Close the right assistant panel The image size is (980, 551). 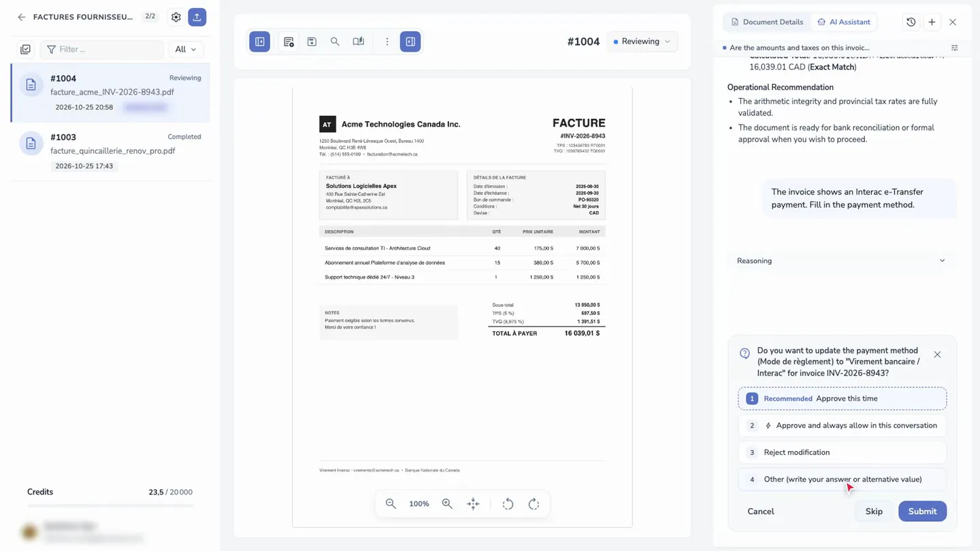[x=953, y=22]
